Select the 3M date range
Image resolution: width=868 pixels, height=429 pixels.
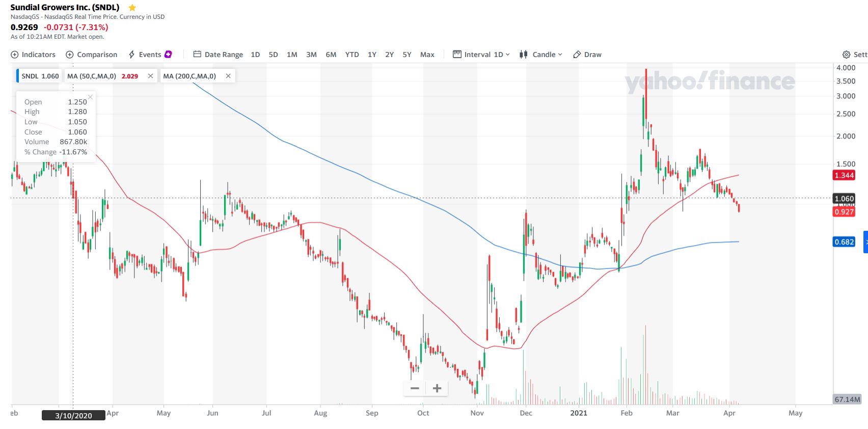[311, 55]
